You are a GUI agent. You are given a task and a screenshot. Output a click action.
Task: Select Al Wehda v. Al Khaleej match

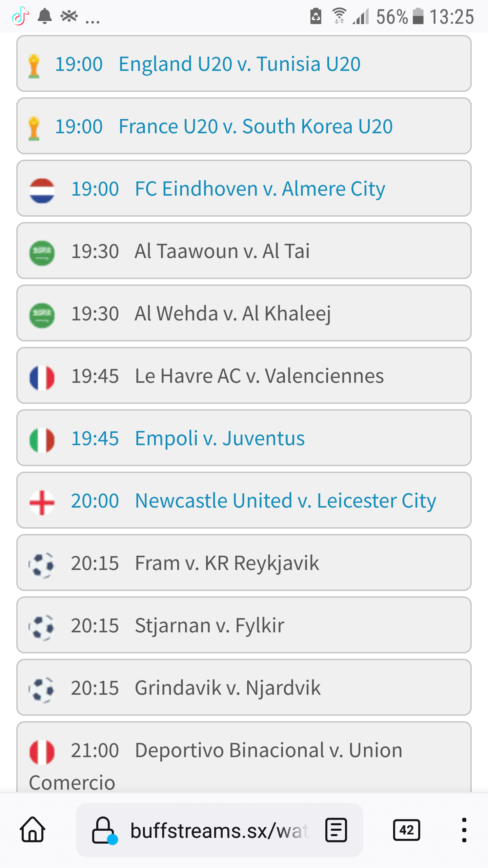point(244,313)
